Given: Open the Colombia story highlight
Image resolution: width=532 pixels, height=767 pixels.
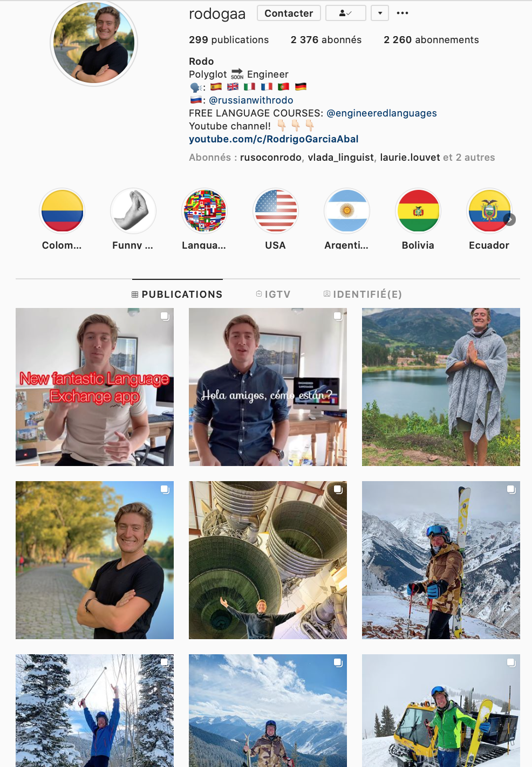Looking at the screenshot, I should coord(62,211).
